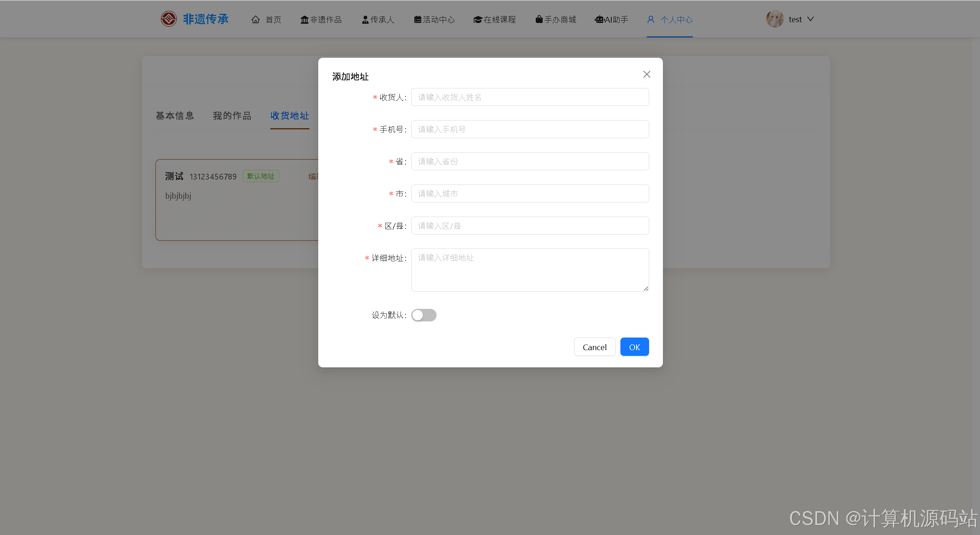Image resolution: width=980 pixels, height=535 pixels.
Task: Click the home icon beside 首页
Action: tap(255, 20)
